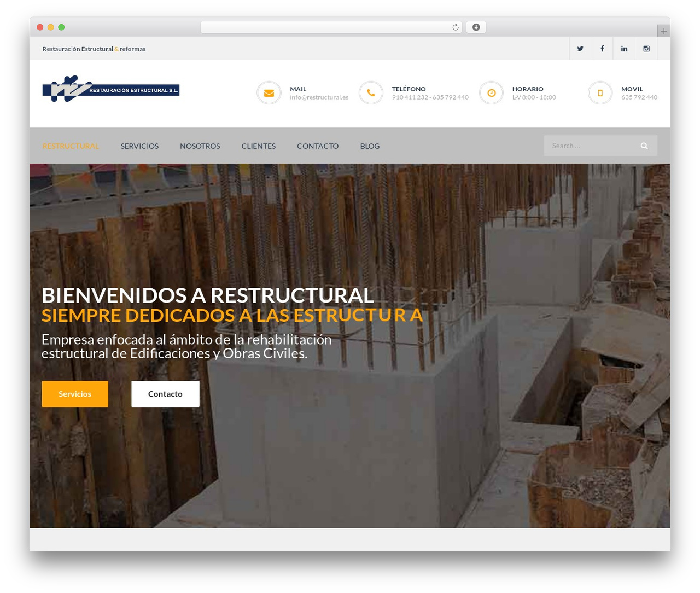Click the telephone handset icon

pos(371,93)
